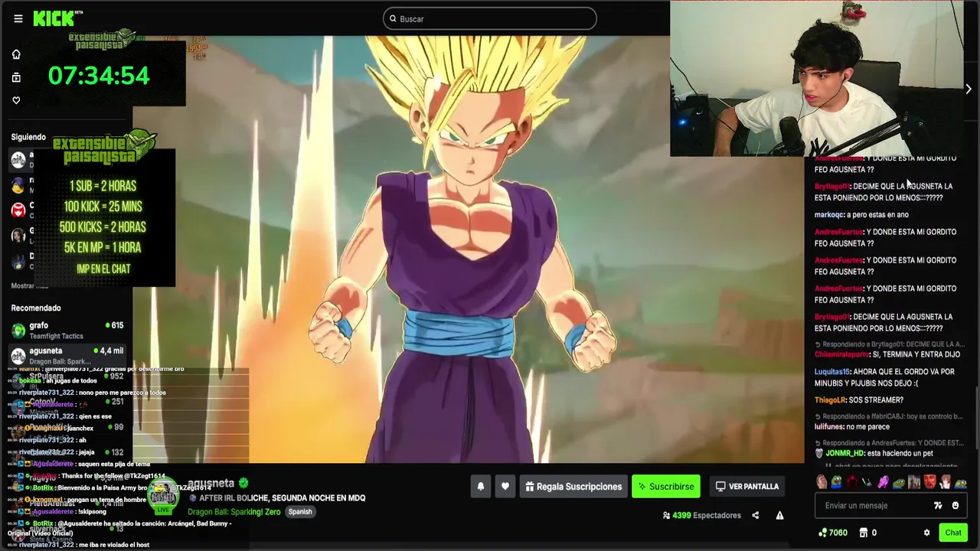Click the purple quick emote above the chat input

click(x=883, y=483)
